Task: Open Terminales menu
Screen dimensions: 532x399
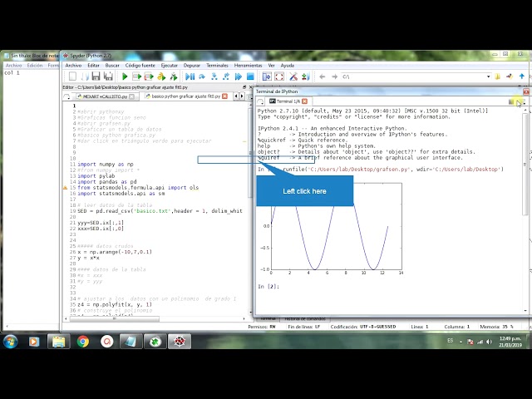Action: (217, 65)
